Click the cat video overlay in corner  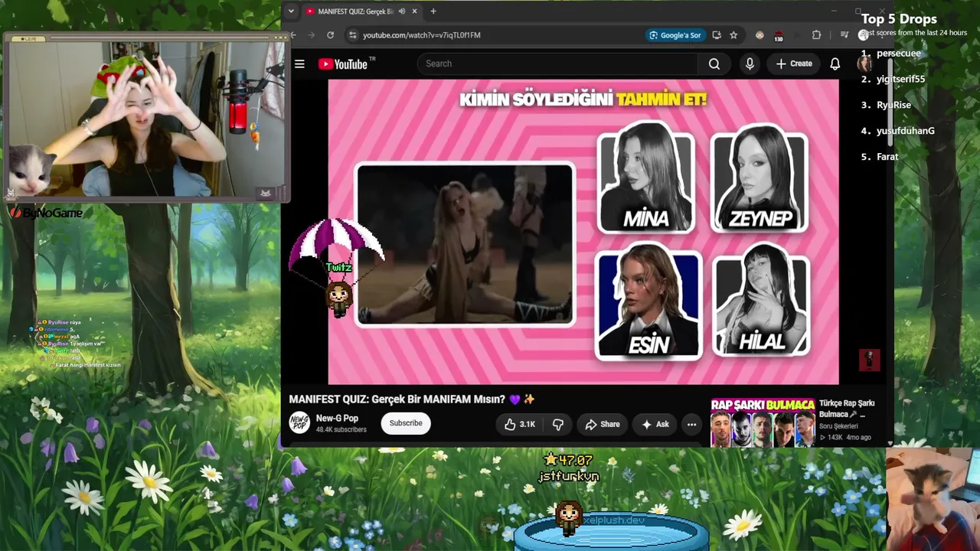[x=933, y=499]
